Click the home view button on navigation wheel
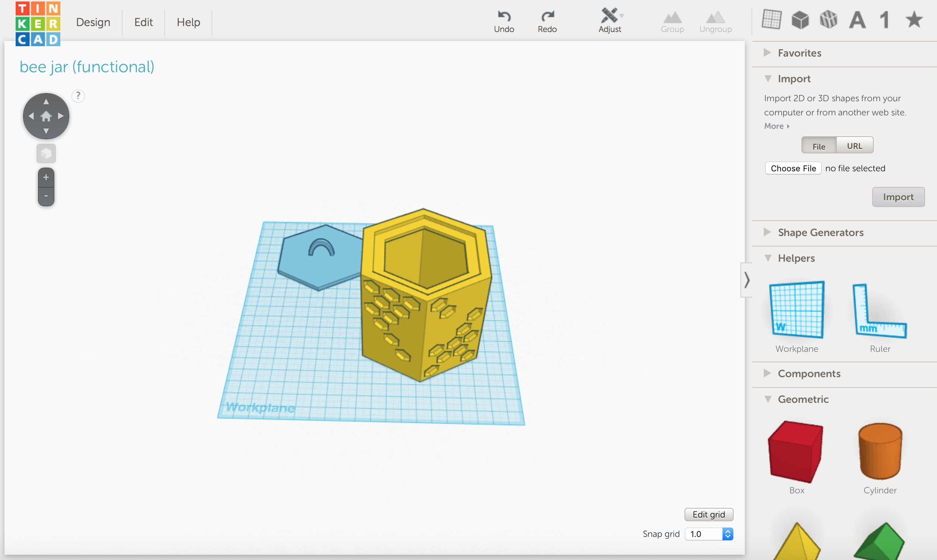The height and width of the screenshot is (560, 937). 46,116
